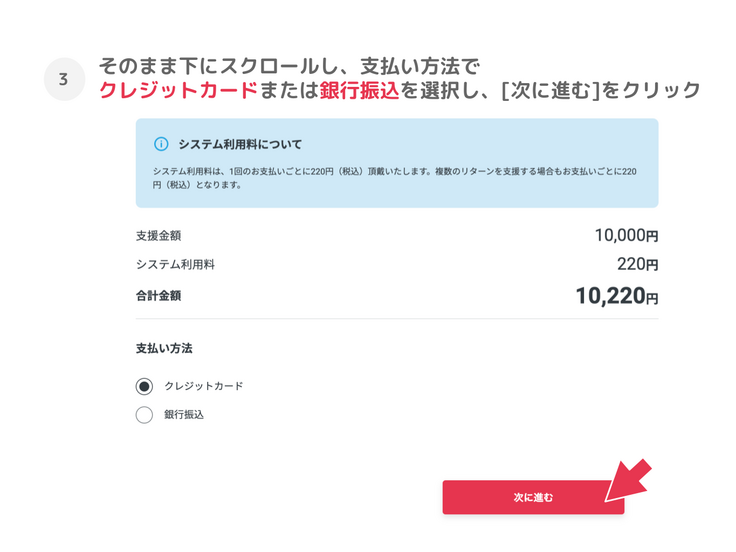This screenshot has height=552, width=736.
Task: Click the 10,220円 total amount
Action: point(616,296)
